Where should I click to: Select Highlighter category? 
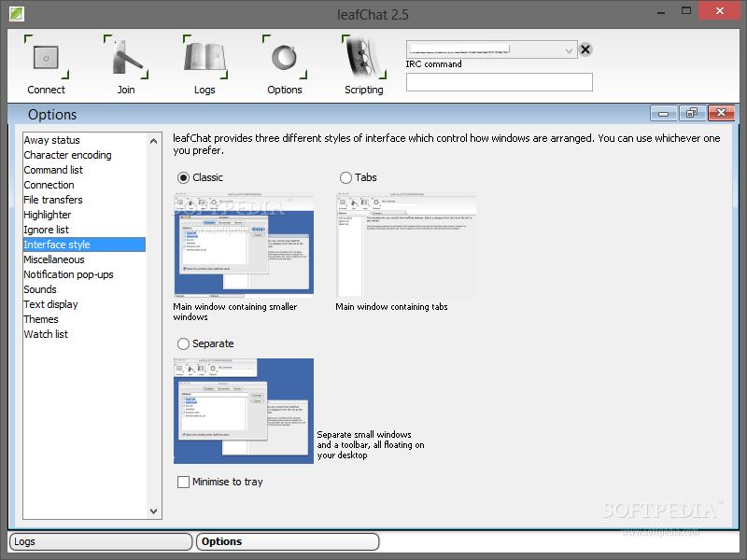tap(84, 215)
